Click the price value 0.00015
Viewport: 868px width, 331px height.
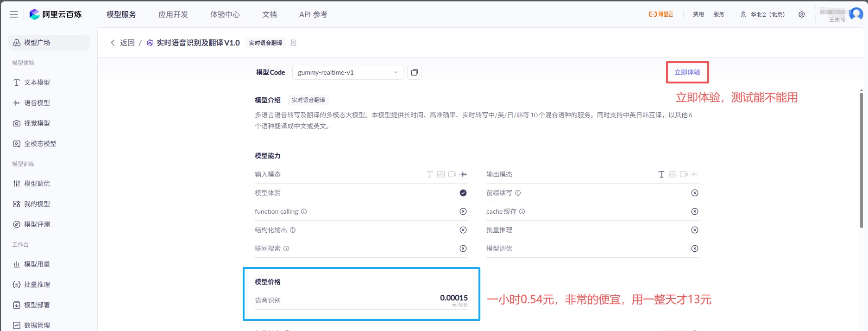(454, 298)
